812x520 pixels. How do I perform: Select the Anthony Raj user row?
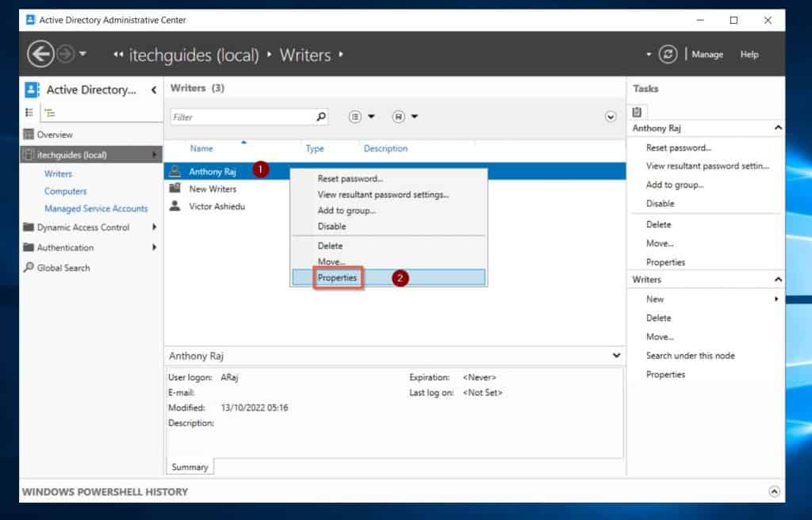[x=395, y=171]
